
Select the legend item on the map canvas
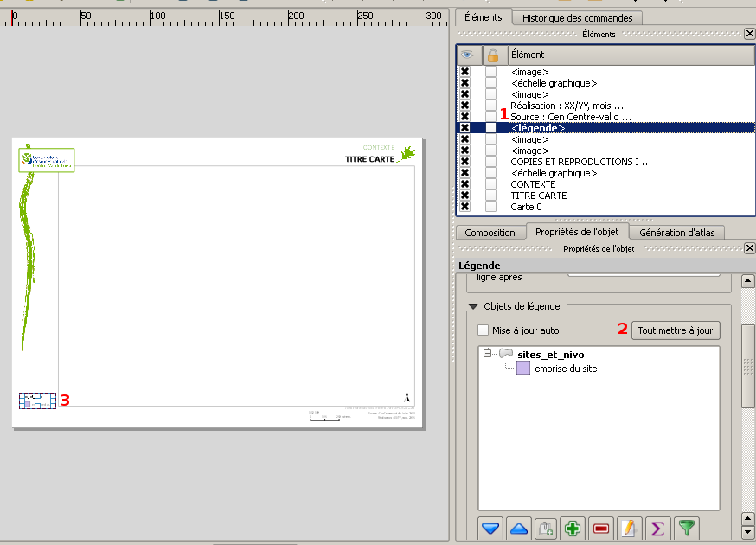point(37,401)
